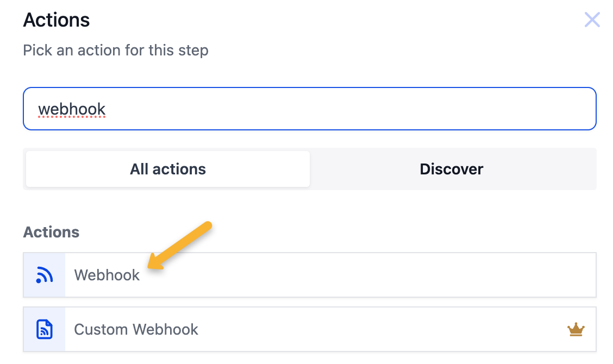
Task: Click the Webhook feed icon
Action: (44, 275)
